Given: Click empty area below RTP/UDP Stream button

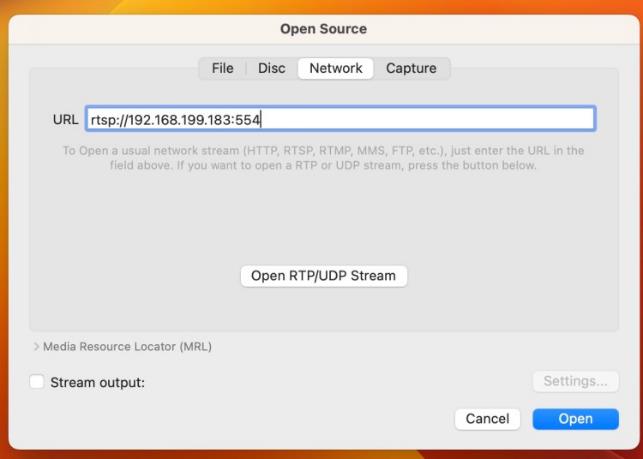Looking at the screenshot, I should tap(323, 308).
